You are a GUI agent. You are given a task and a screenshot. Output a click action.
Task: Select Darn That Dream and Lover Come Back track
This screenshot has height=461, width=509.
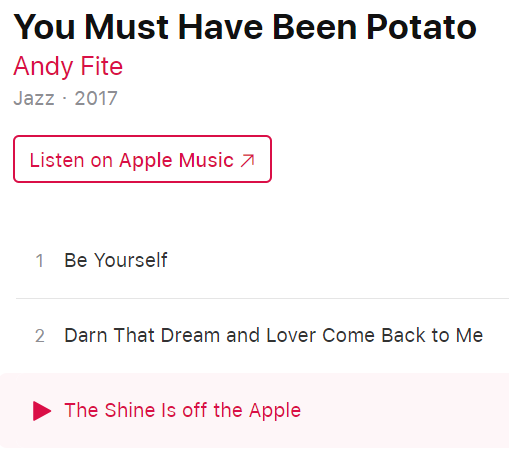(273, 335)
